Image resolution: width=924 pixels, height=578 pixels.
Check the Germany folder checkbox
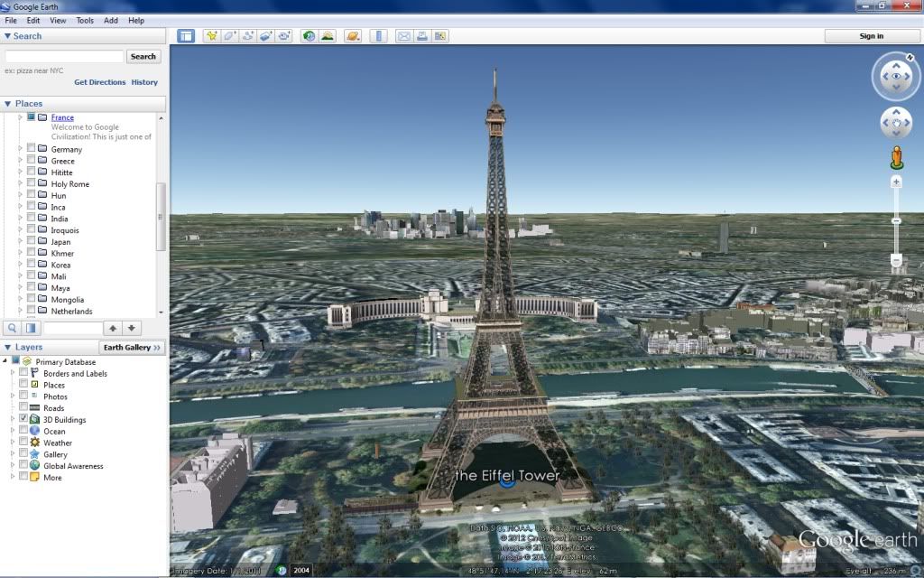pos(32,148)
